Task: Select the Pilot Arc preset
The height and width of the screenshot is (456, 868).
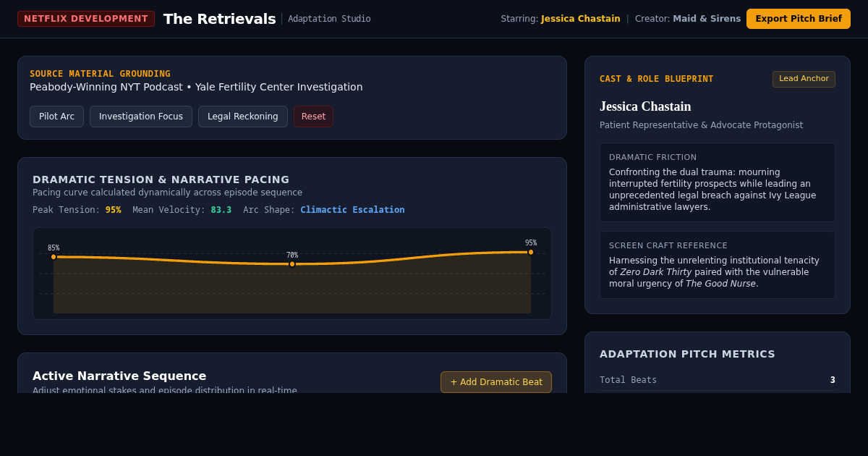Action: [56, 117]
